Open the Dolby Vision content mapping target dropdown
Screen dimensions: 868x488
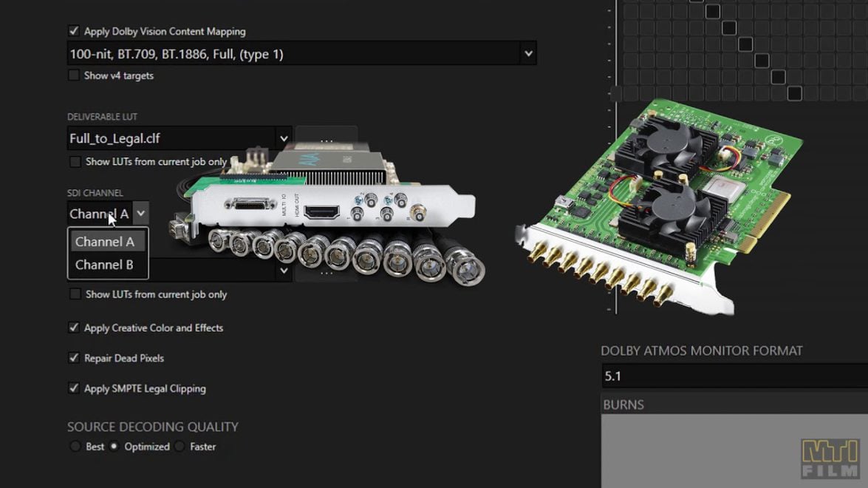[x=528, y=53]
